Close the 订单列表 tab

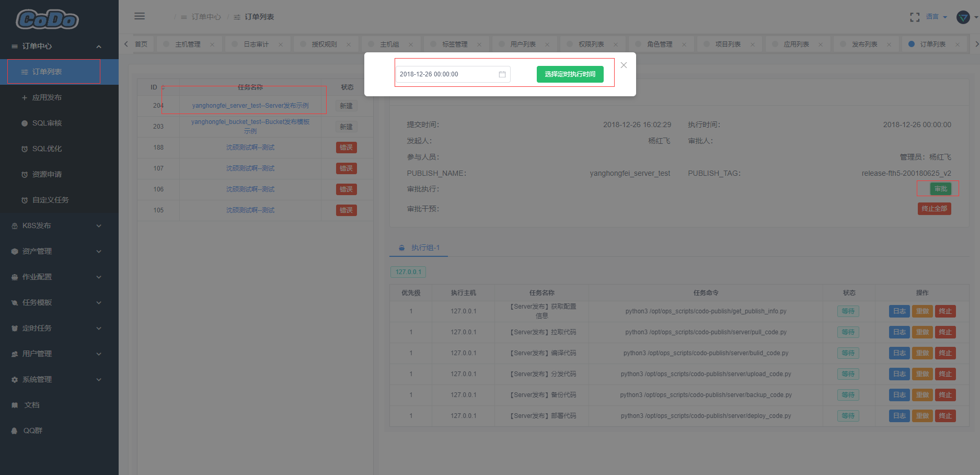(x=958, y=44)
